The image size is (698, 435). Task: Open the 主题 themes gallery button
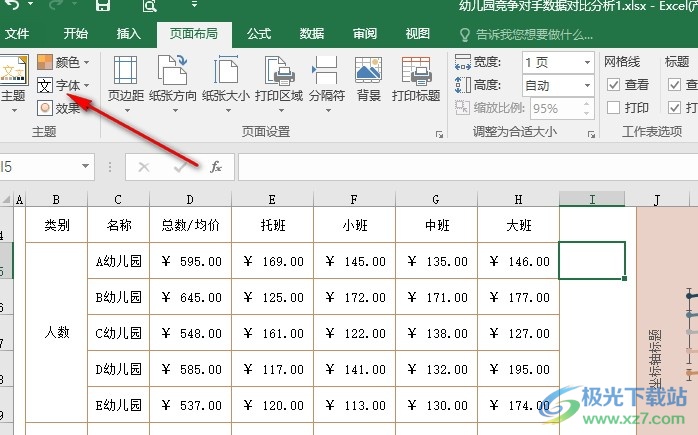14,84
